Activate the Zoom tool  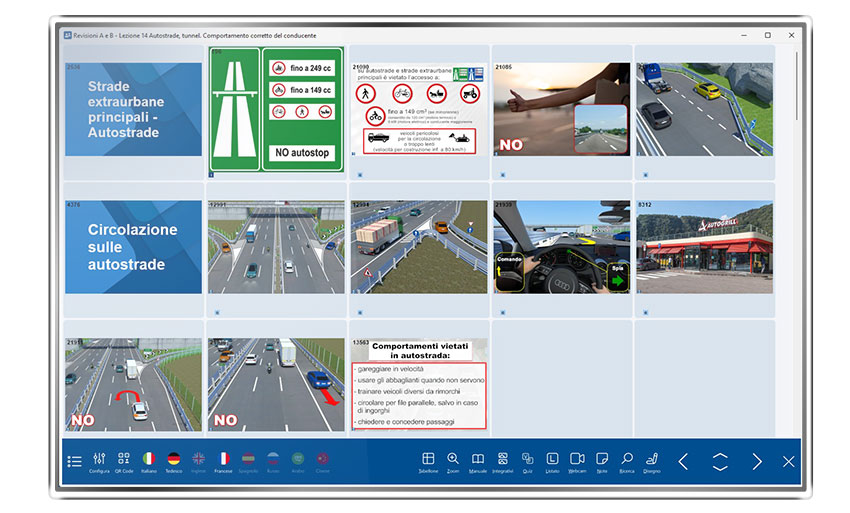(453, 459)
